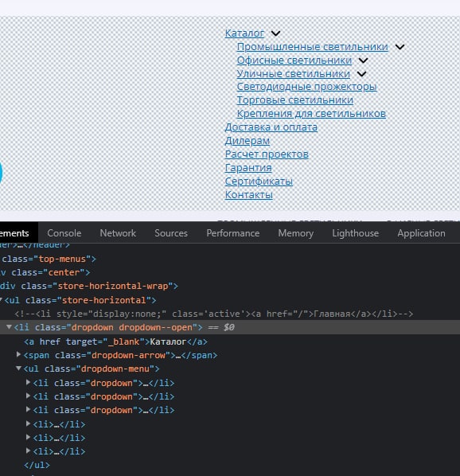Screen dimensions: 460x476
Task: Switch to the Memory tab in DevTools
Action: 295,233
